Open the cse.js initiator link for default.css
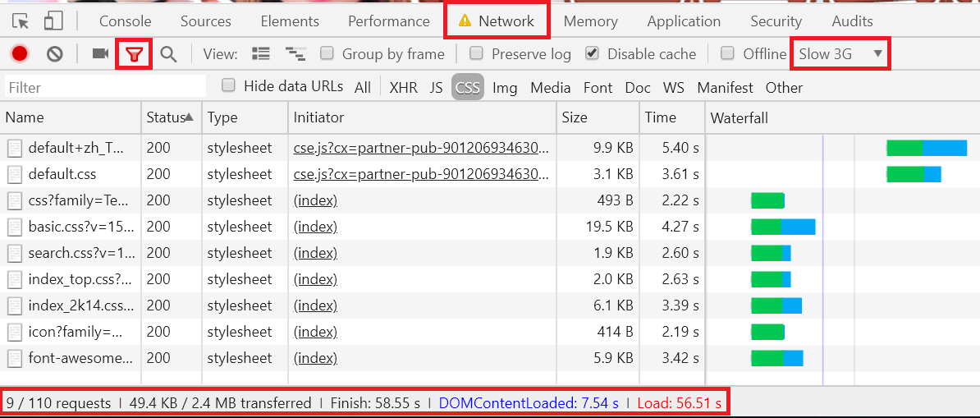This screenshot has width=980, height=418. pyautogui.click(x=421, y=174)
